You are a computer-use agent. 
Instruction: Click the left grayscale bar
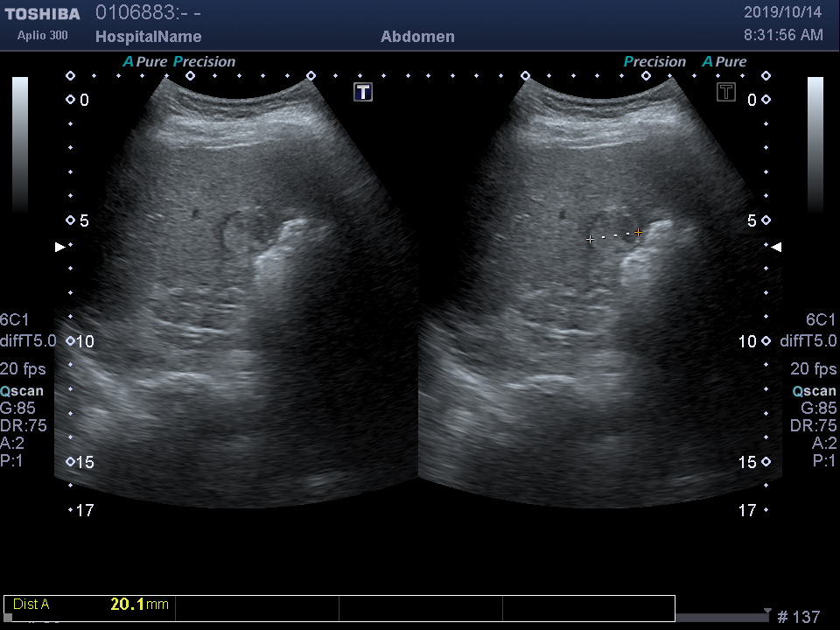coord(20,144)
